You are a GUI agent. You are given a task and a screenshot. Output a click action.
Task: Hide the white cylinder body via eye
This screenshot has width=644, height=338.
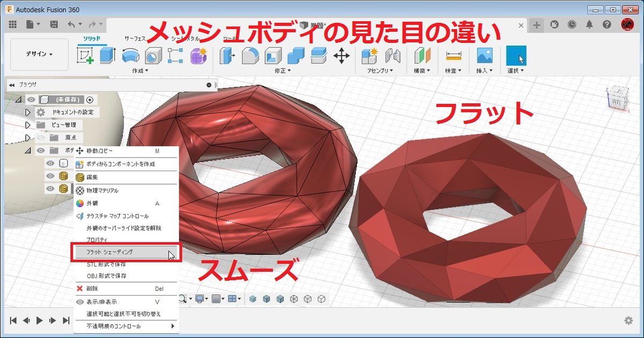(50, 164)
